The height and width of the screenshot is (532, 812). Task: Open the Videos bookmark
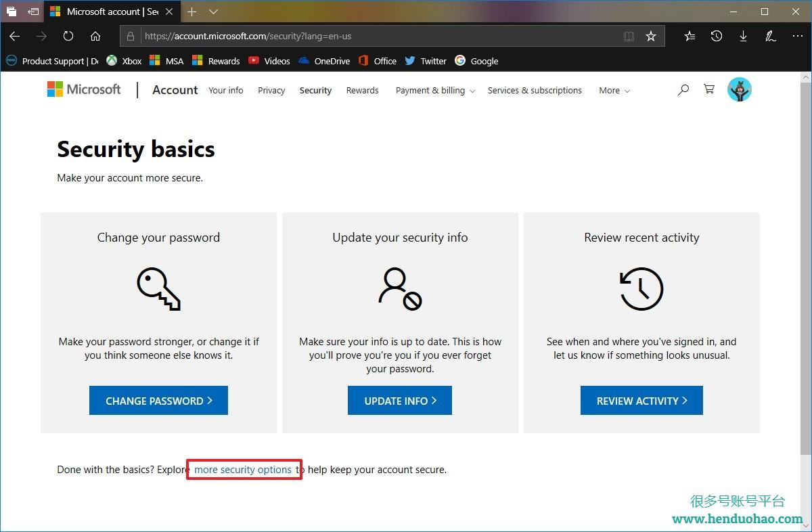point(269,61)
